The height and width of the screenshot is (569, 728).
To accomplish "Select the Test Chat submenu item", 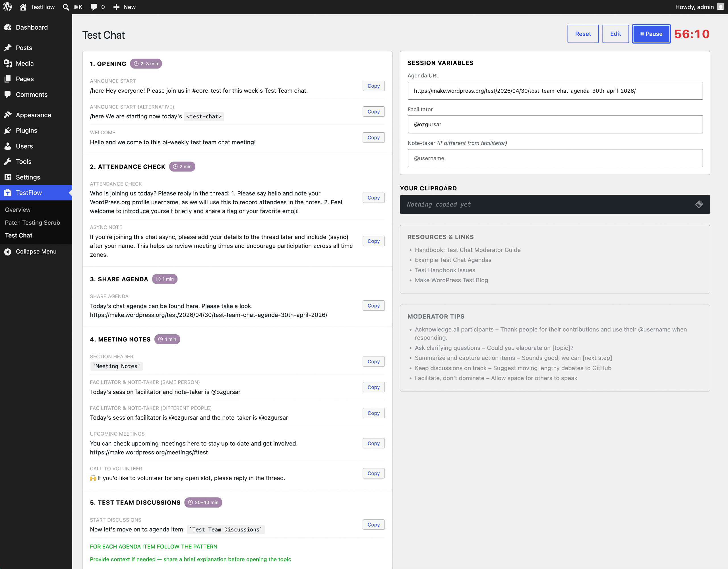I will 19,235.
